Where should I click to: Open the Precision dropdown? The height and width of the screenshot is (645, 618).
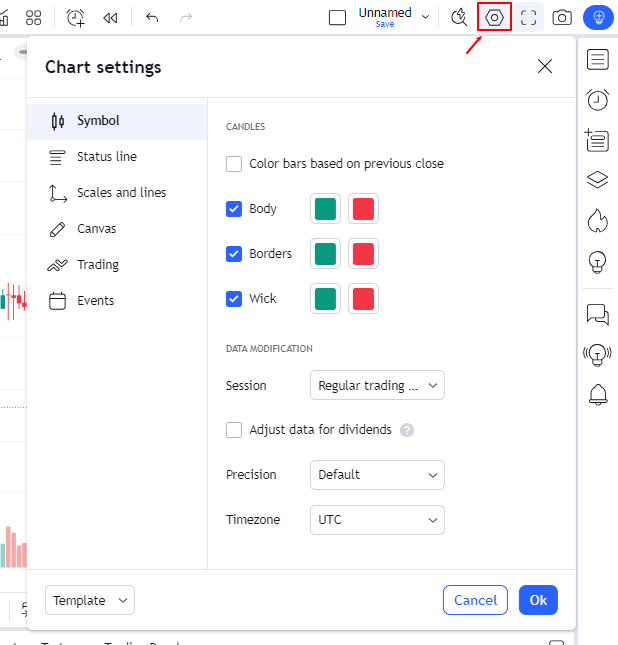tap(377, 474)
